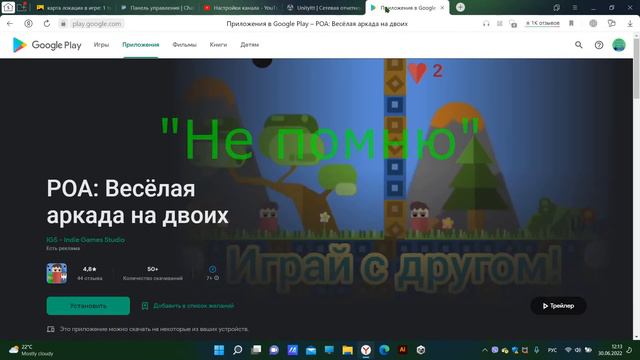Open the Windows Start menu
This screenshot has width=640, height=360.
tap(219, 350)
